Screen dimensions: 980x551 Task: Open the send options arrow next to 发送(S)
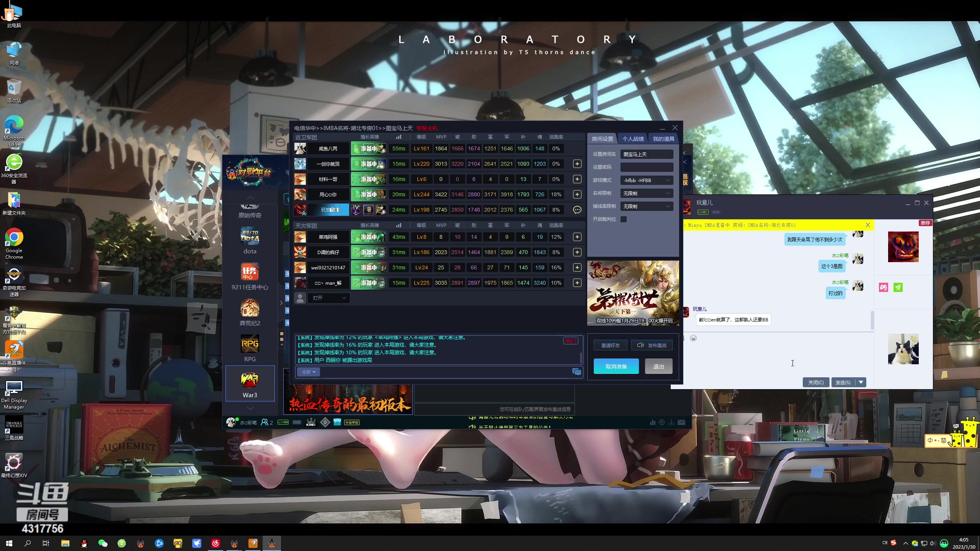coord(861,382)
